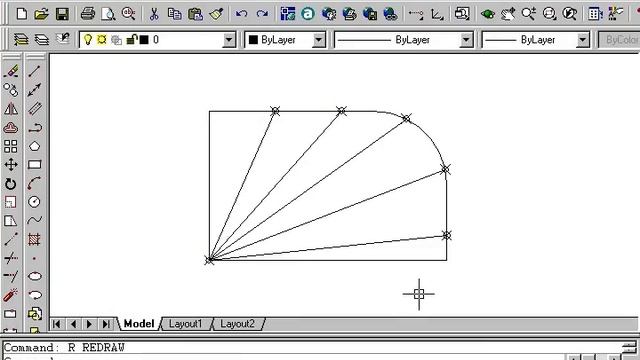
Task: Jump to first tab with navigation arrow
Action: coord(57,324)
